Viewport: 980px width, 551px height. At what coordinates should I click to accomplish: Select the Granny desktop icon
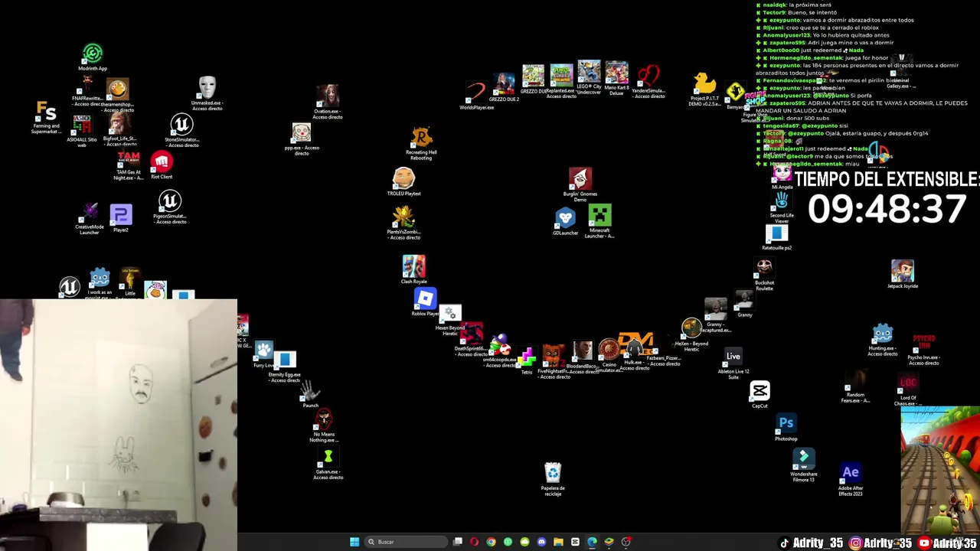tap(744, 304)
